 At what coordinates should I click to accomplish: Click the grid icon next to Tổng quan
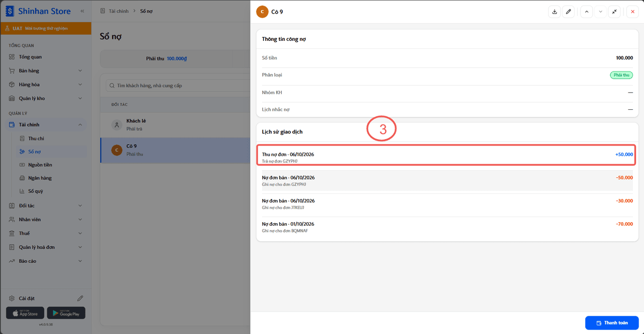tap(12, 57)
